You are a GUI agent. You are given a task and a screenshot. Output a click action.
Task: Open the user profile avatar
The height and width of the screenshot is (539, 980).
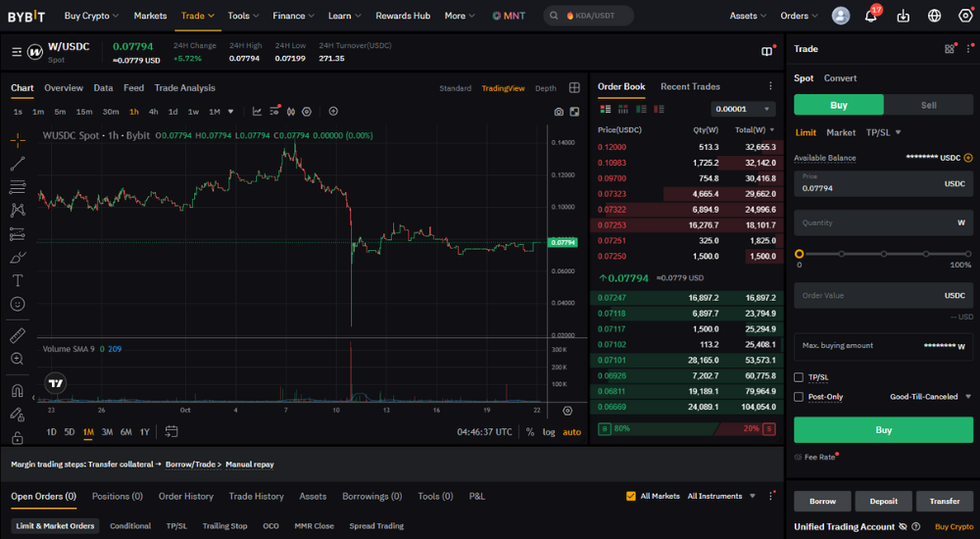coord(841,16)
